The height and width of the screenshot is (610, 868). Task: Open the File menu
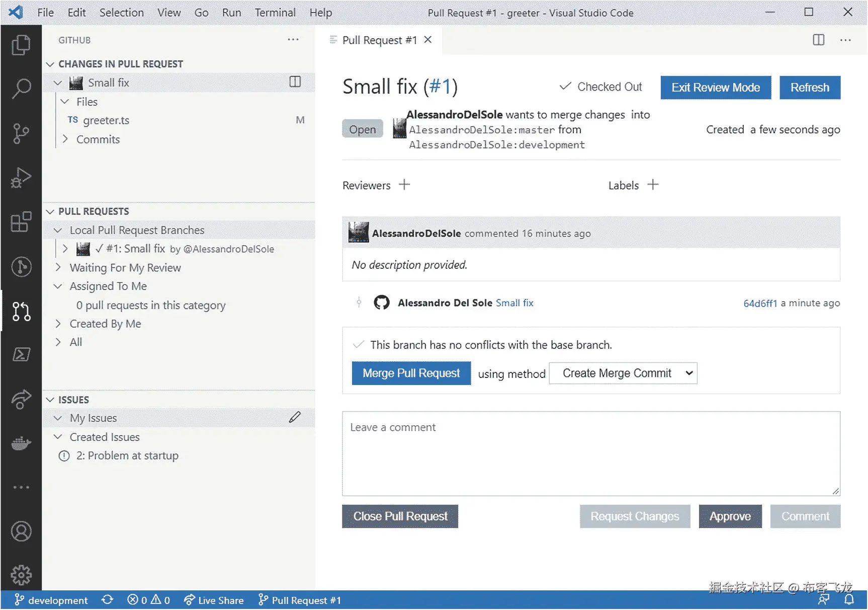pos(45,13)
